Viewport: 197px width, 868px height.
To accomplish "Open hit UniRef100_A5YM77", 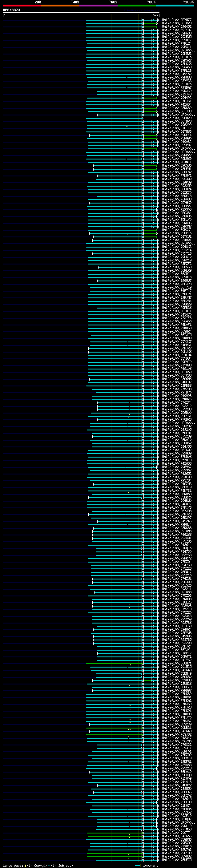I will click(x=177, y=20).
